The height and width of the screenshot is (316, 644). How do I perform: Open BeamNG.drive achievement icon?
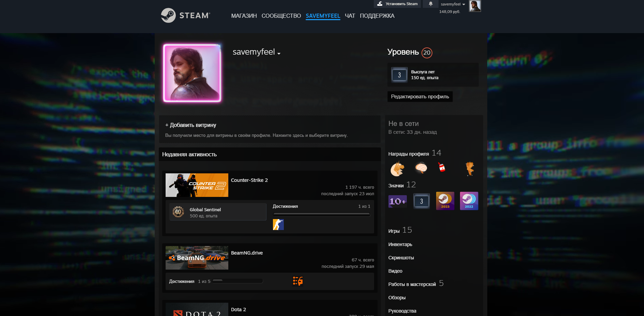tap(298, 281)
